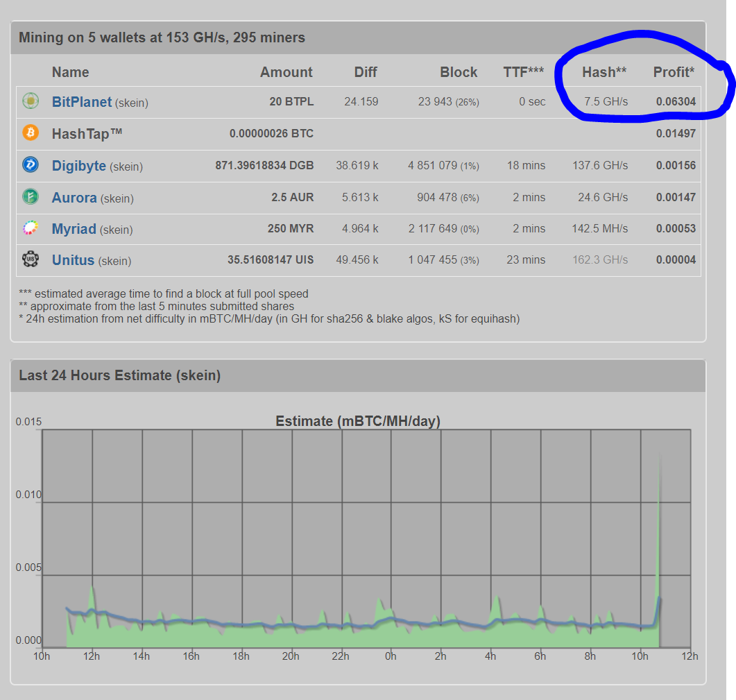Click the Name column header
The height and width of the screenshot is (700, 736).
[70, 72]
